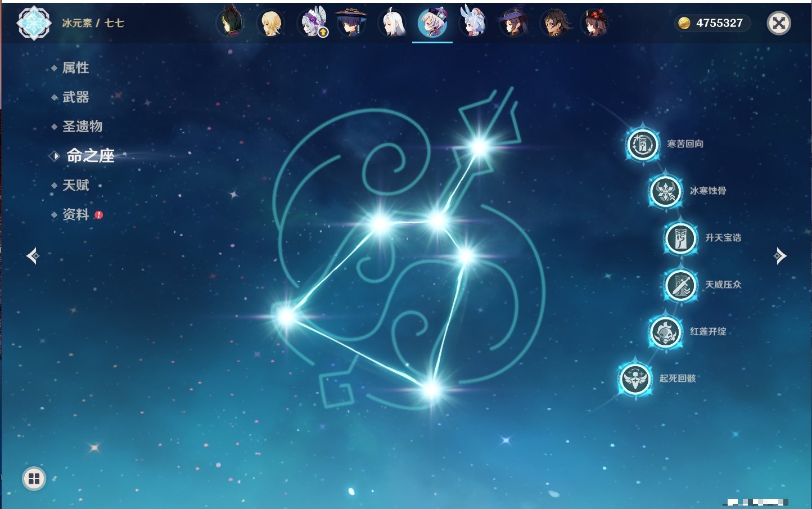Viewport: 812px width, 509px height.
Task: Close the character screen
Action: (x=779, y=23)
